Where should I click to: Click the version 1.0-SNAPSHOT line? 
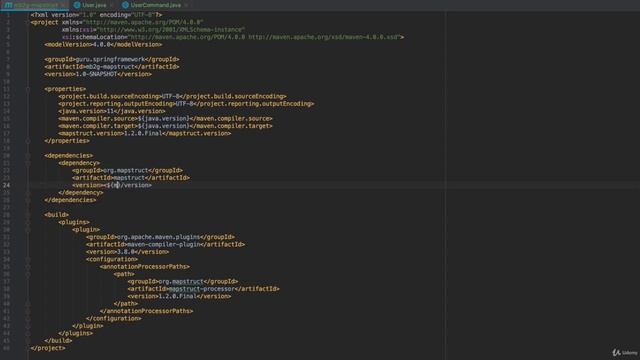click(x=98, y=74)
